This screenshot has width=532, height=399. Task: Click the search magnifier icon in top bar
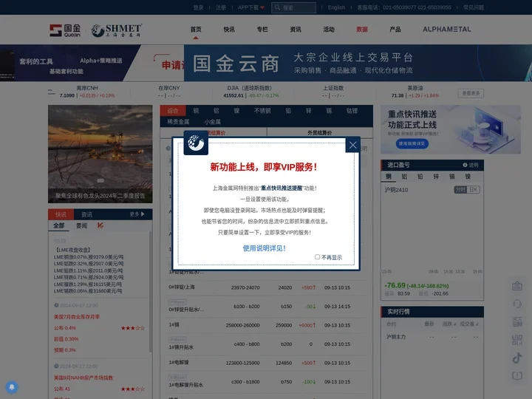(x=277, y=7)
